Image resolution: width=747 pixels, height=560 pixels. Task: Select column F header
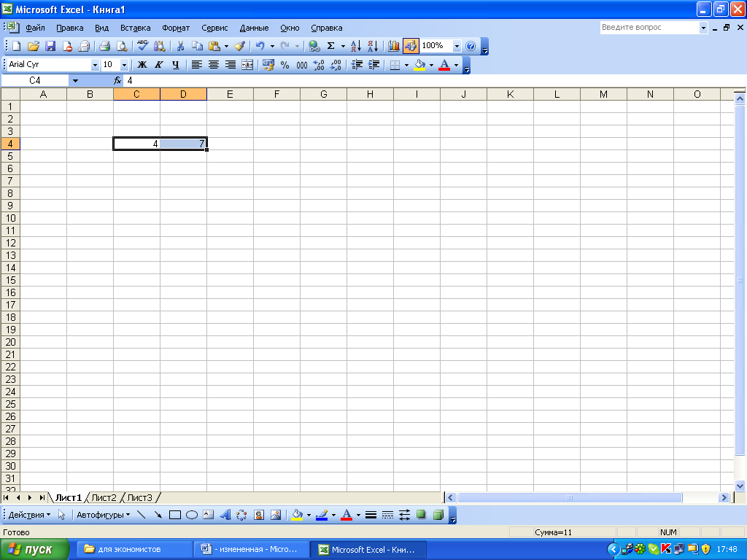point(276,94)
